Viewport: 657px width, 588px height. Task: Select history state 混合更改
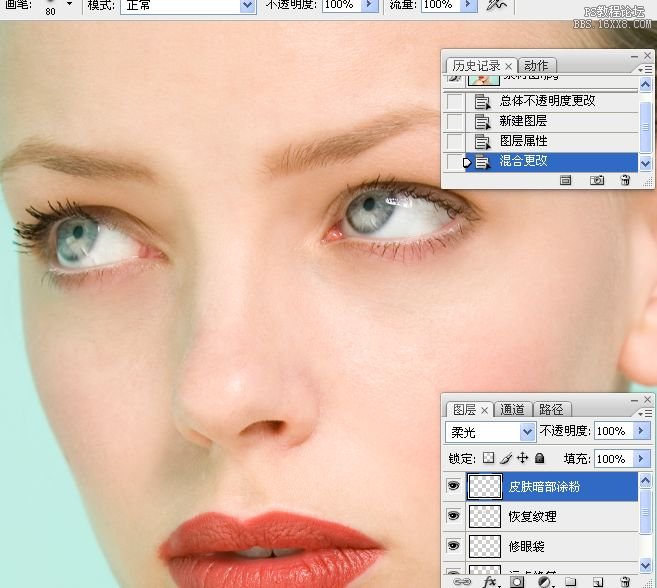[x=551, y=161]
